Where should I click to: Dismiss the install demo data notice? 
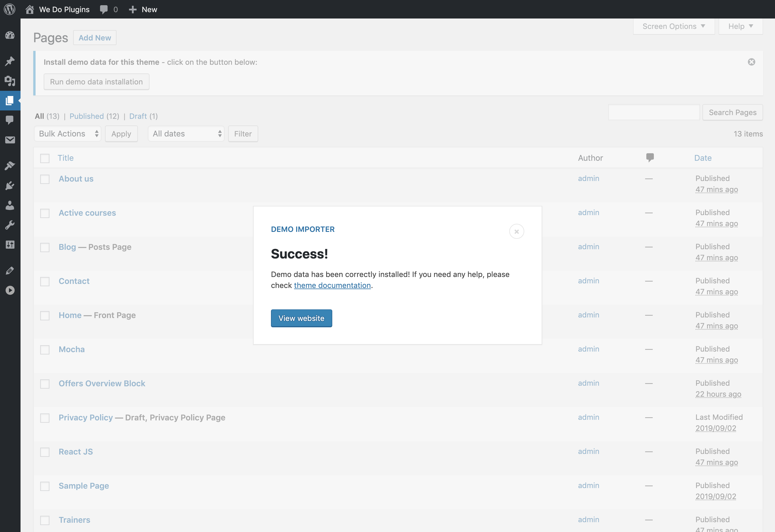click(751, 62)
